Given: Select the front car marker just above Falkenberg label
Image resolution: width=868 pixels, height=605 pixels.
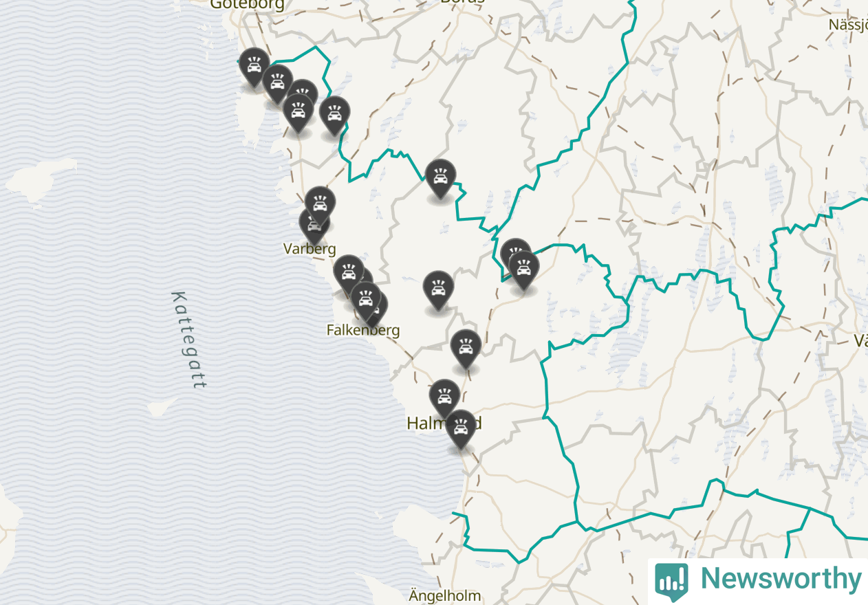Looking at the screenshot, I should click(365, 300).
